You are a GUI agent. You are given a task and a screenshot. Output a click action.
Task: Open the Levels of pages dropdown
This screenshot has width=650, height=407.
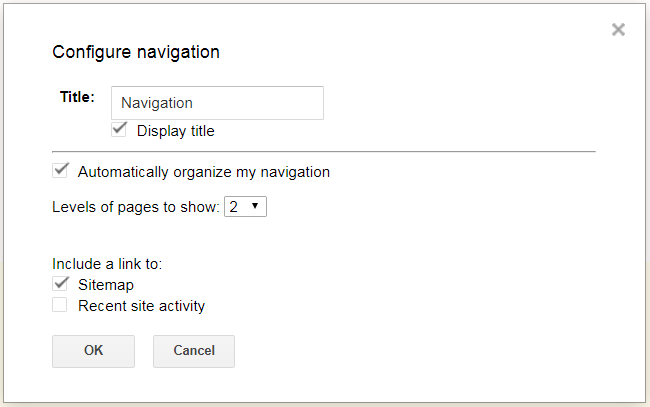[x=245, y=206]
